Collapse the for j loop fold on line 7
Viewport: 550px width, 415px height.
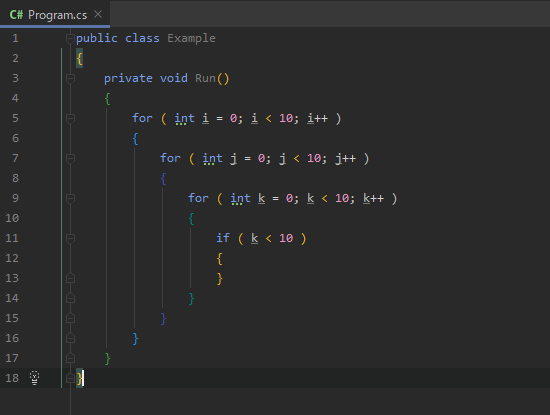pyautogui.click(x=70, y=158)
